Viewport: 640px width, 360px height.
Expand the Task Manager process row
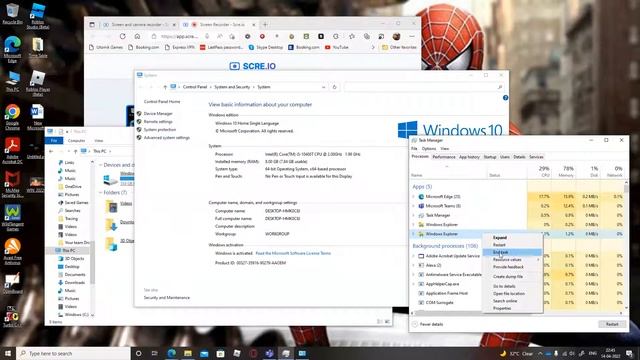coord(413,215)
